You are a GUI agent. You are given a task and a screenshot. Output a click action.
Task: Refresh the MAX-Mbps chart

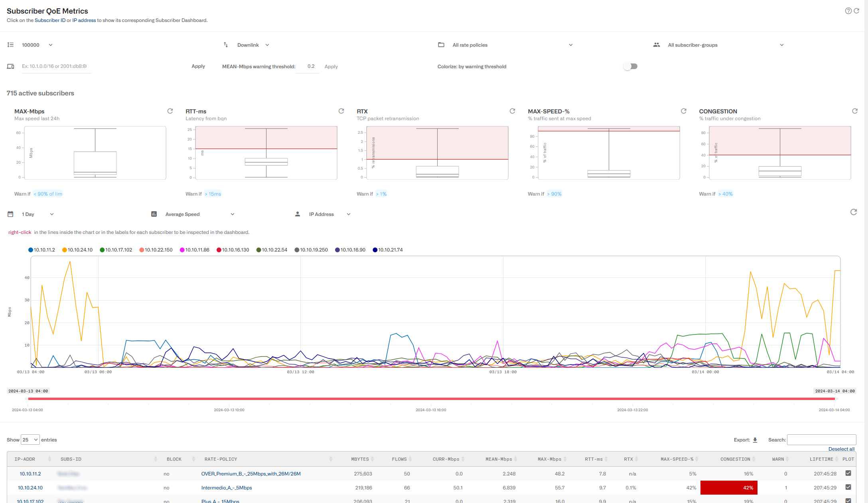(170, 111)
